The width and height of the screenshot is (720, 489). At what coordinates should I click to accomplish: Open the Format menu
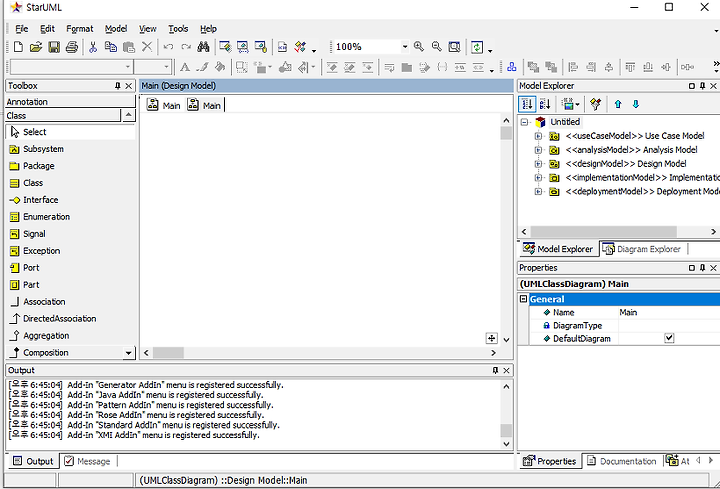pyautogui.click(x=79, y=29)
